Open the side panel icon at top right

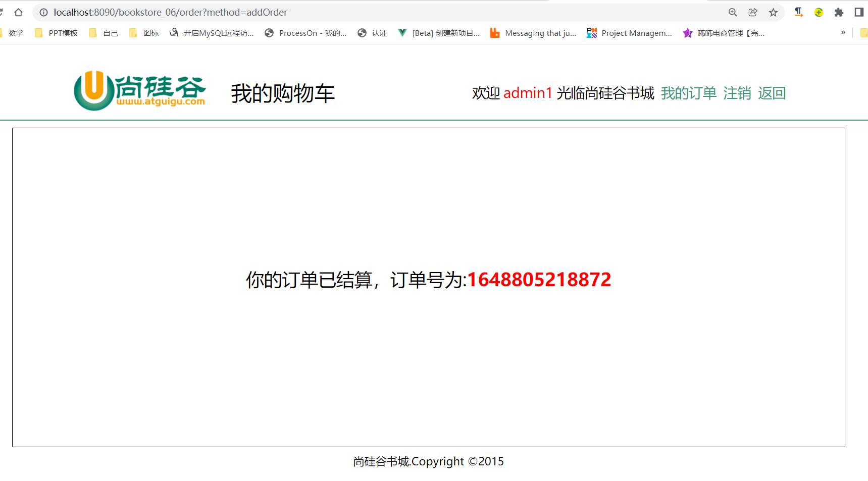(x=860, y=12)
